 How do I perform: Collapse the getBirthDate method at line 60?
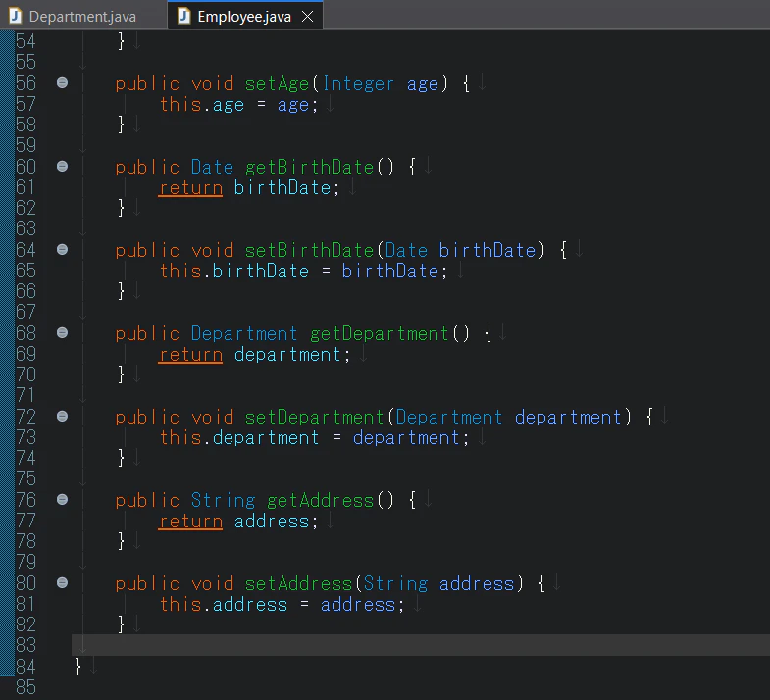click(63, 167)
